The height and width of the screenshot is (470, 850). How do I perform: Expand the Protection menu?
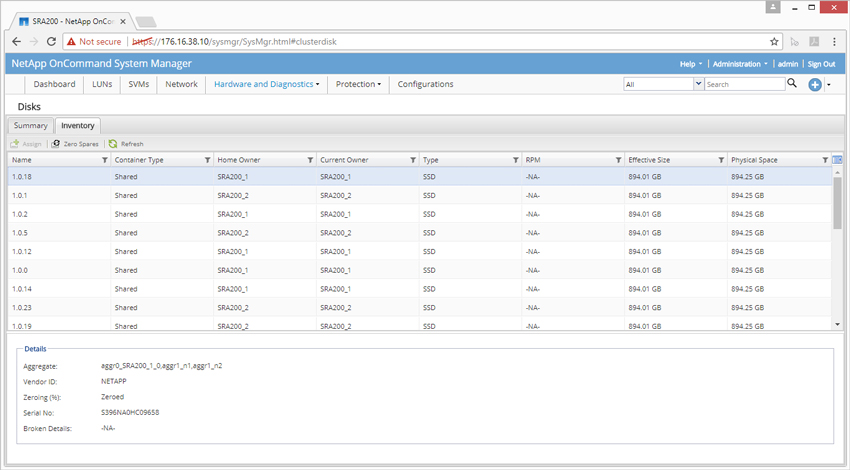pyautogui.click(x=358, y=84)
